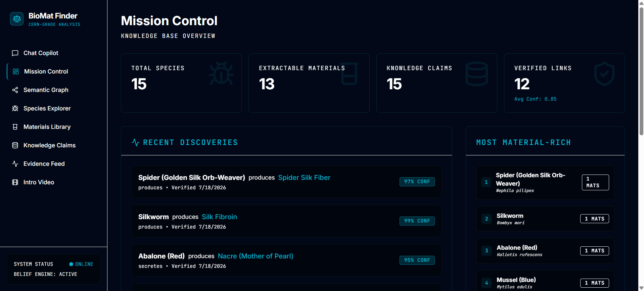644x291 pixels.
Task: Open the Materials Library section
Action: (x=54, y=127)
